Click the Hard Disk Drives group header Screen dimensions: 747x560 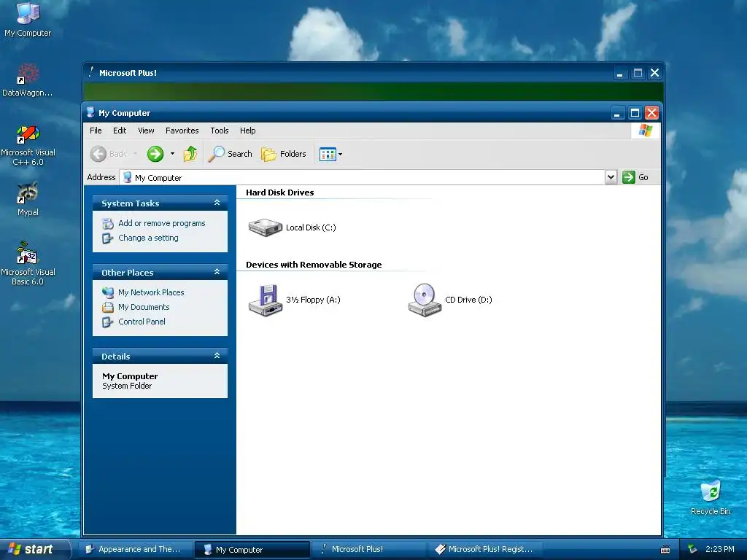click(279, 192)
